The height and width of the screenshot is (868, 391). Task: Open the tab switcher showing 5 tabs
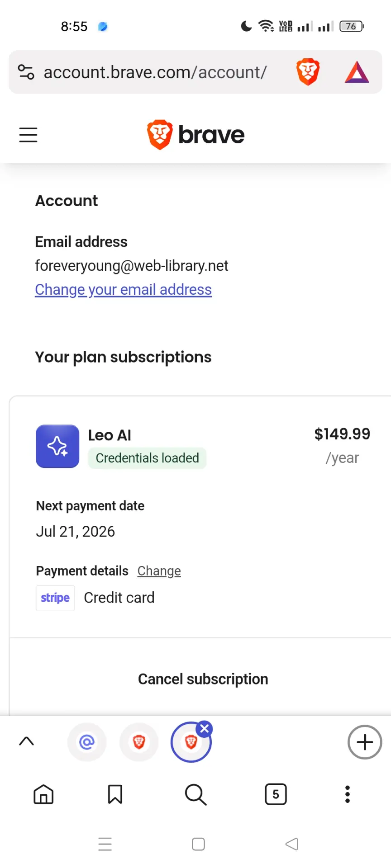[x=276, y=794]
